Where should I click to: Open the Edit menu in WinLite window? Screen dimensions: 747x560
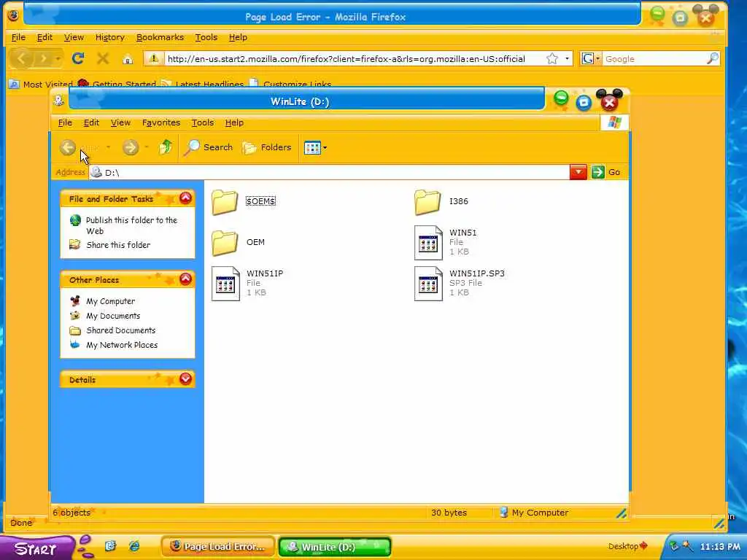coord(91,122)
